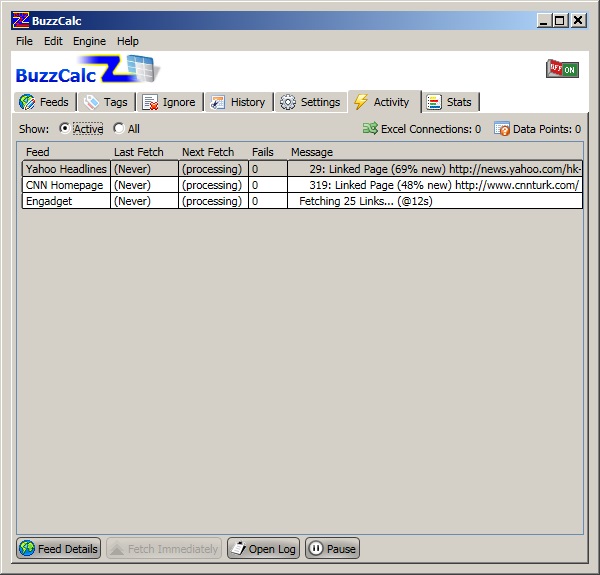
Task: Open the Engine menu
Action: click(89, 41)
